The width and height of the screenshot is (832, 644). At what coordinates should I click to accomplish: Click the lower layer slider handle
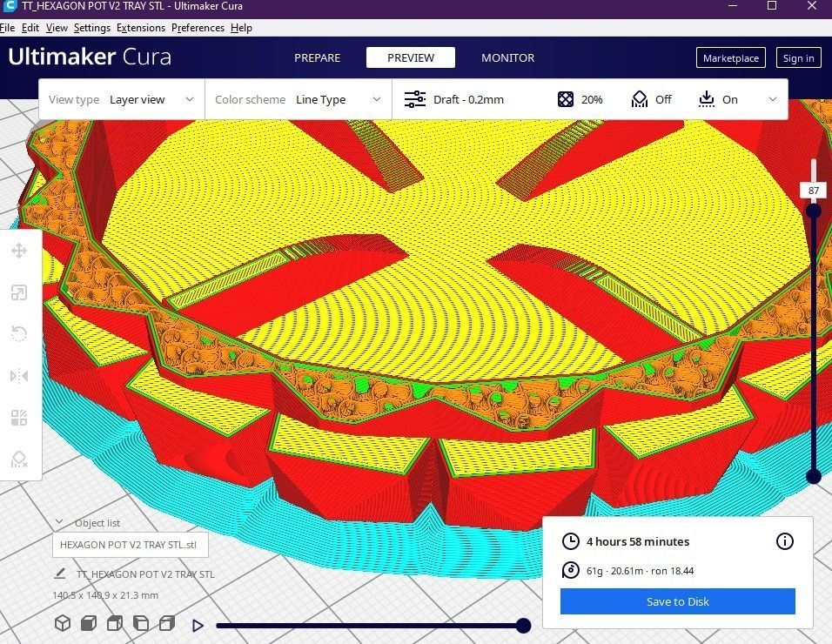814,476
